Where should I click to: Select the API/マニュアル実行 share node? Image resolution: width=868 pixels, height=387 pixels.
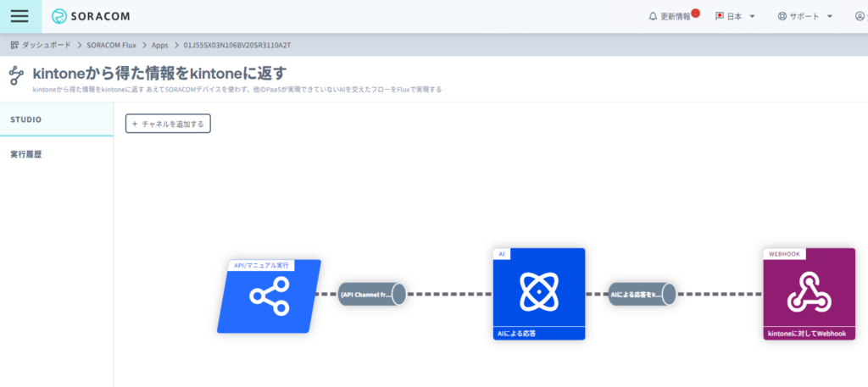[269, 296]
